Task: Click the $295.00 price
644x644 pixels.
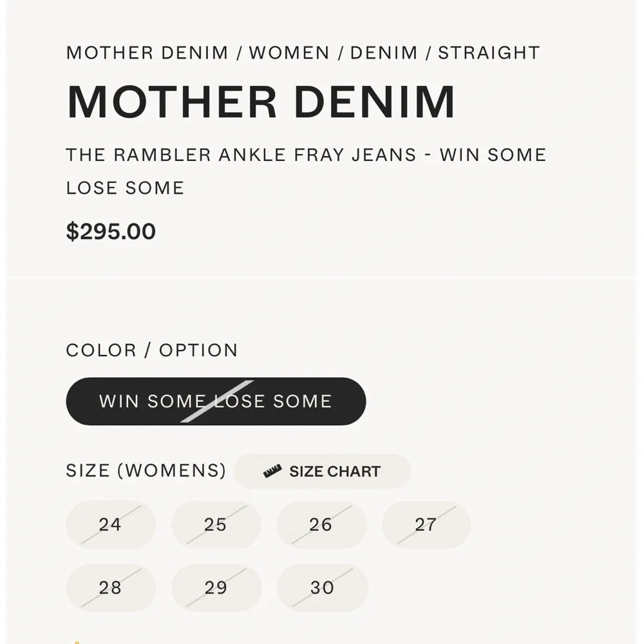Action: (x=111, y=232)
